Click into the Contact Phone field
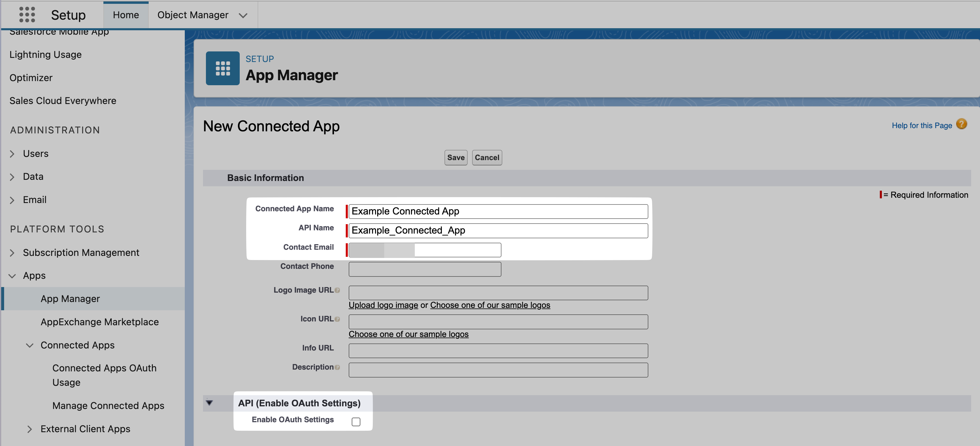The image size is (980, 446). pyautogui.click(x=424, y=269)
